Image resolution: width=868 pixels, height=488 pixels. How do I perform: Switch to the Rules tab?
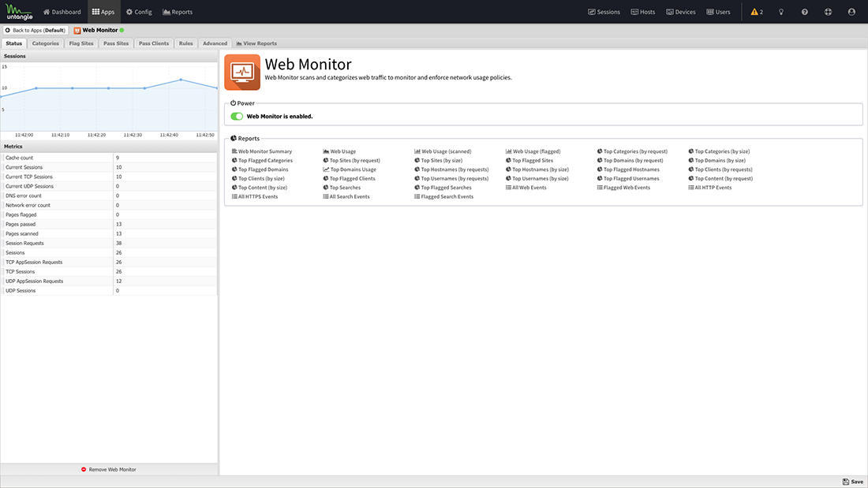click(x=186, y=43)
